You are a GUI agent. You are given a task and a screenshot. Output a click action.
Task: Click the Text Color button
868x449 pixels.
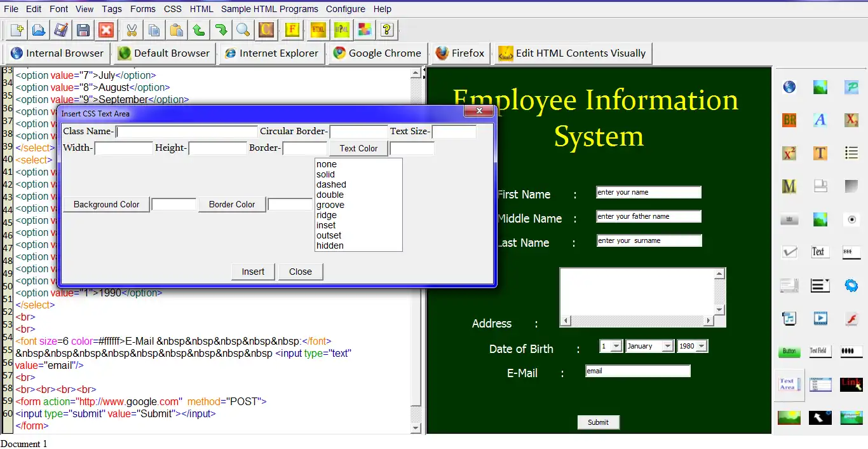[358, 148]
